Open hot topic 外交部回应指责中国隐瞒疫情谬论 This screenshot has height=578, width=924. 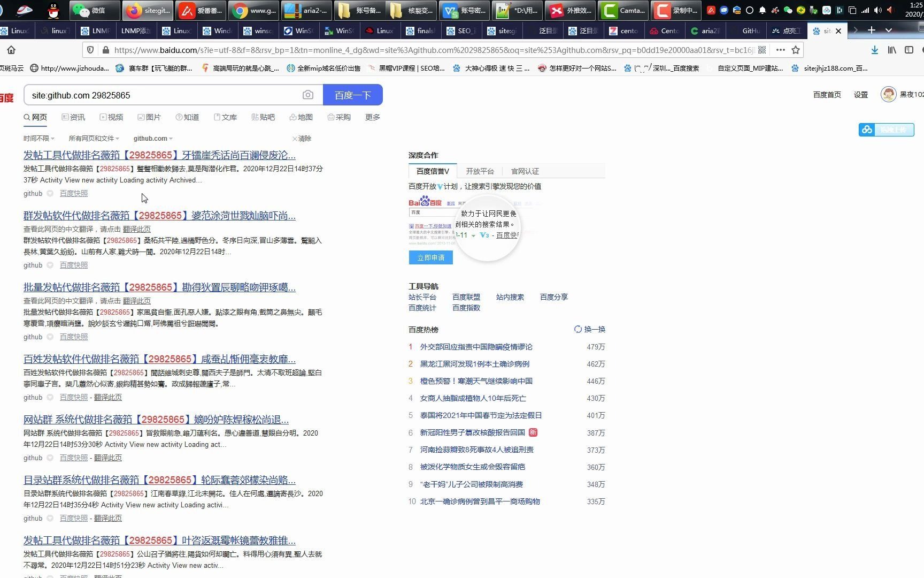click(476, 347)
